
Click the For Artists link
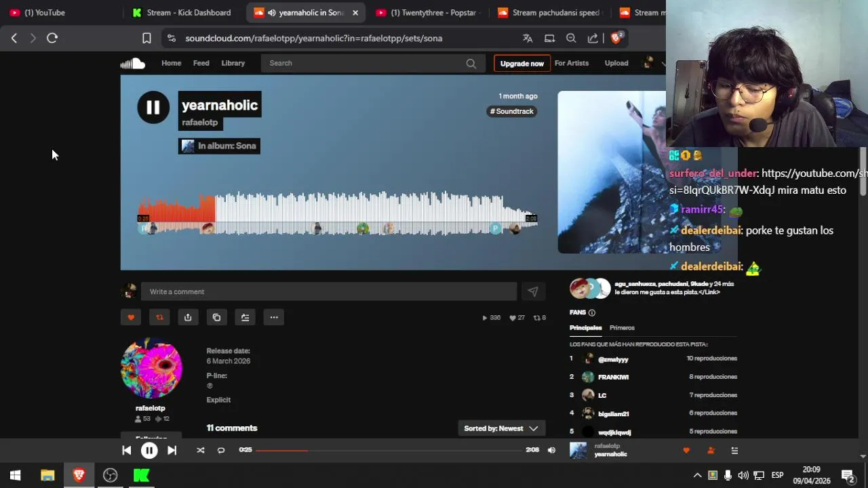(x=572, y=63)
